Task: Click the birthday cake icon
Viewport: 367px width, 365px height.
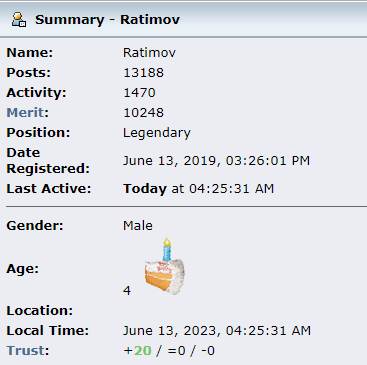Action: (165, 266)
